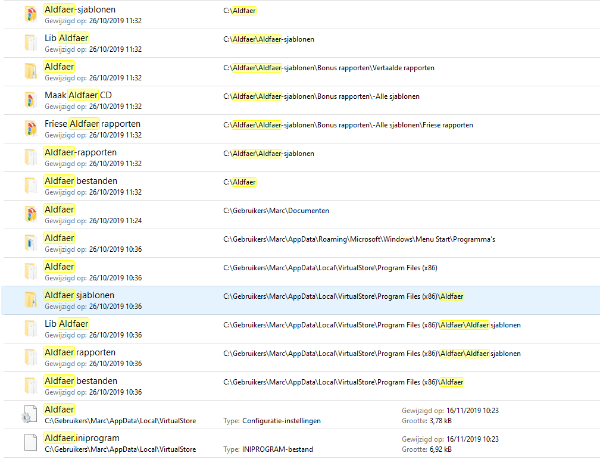The width and height of the screenshot is (600, 458).
Task: Click the Maak Aldfaer CD icon
Action: (30, 98)
